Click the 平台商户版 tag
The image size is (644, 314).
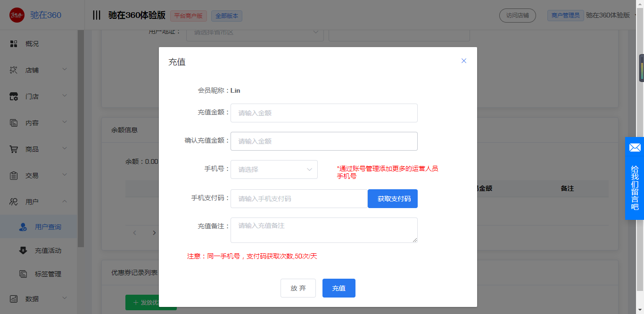[x=189, y=16]
